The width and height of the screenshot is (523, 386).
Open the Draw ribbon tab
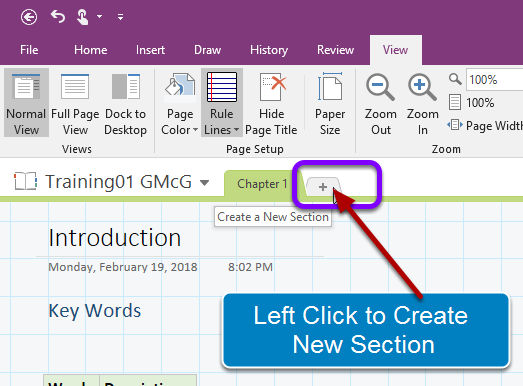(x=207, y=50)
